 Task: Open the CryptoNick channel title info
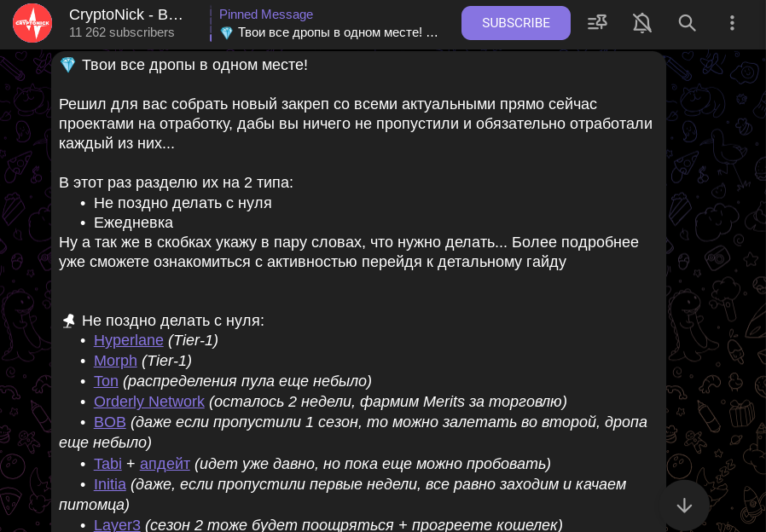pyautogui.click(x=126, y=14)
